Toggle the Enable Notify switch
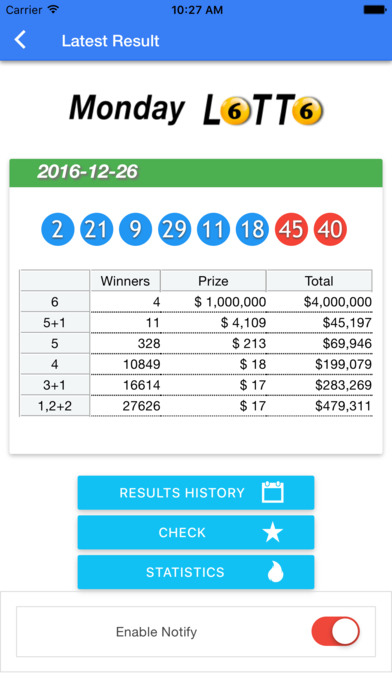 pyautogui.click(x=336, y=631)
